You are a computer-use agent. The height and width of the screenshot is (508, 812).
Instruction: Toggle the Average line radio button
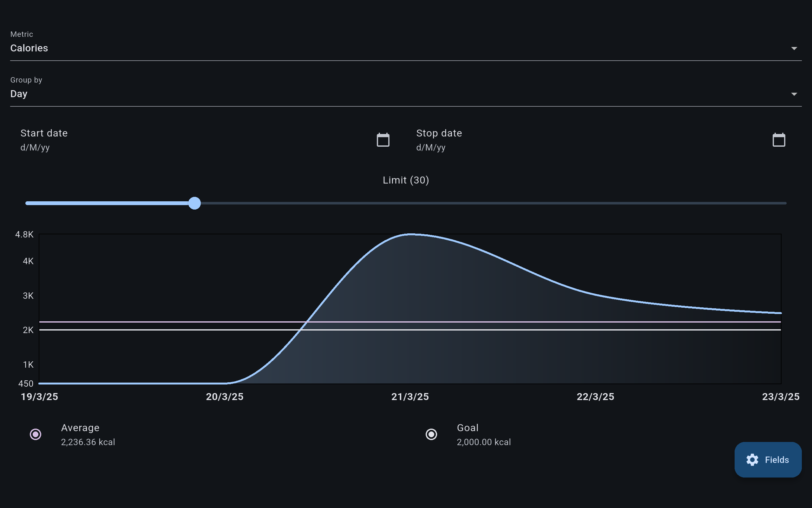tap(36, 434)
